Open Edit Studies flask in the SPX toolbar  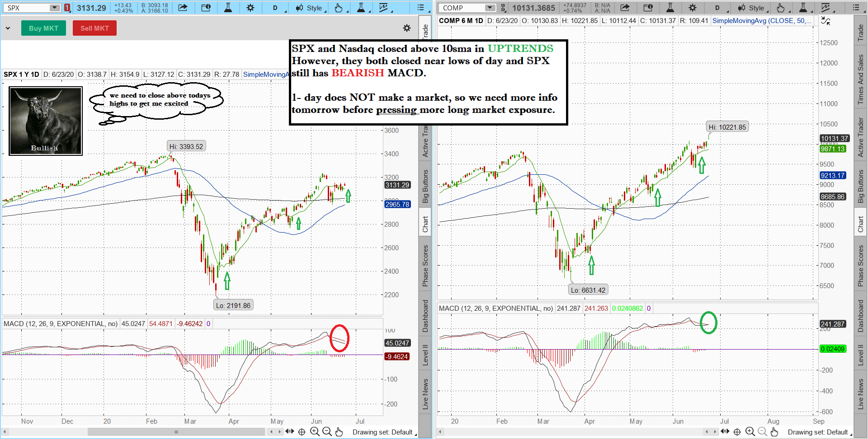click(228, 8)
